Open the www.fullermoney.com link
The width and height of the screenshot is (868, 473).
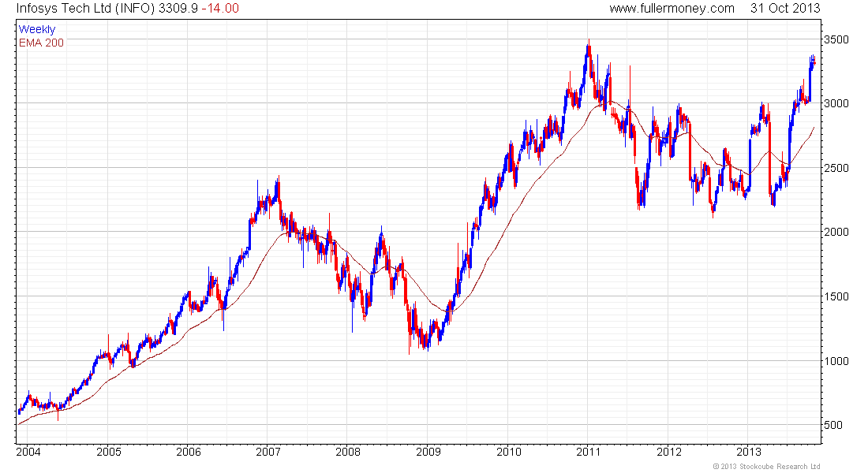point(672,9)
